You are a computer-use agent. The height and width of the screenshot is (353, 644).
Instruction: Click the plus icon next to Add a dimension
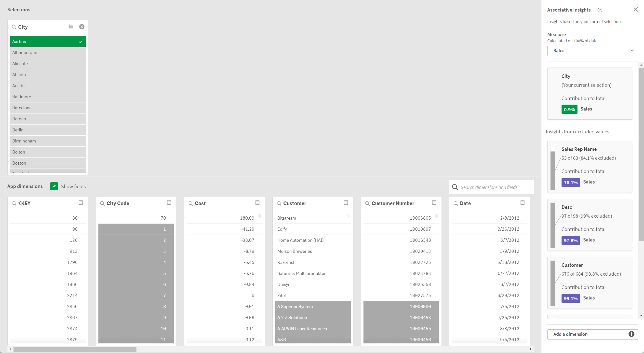pyautogui.click(x=631, y=334)
